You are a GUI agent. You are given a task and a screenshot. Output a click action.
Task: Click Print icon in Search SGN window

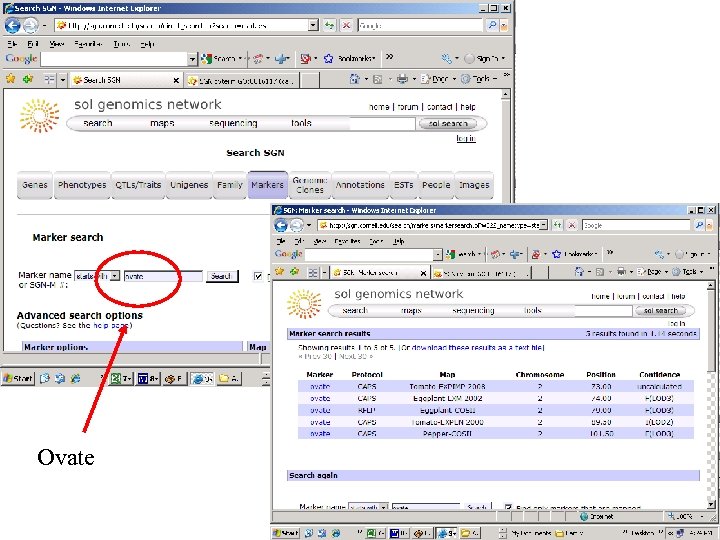[402, 79]
